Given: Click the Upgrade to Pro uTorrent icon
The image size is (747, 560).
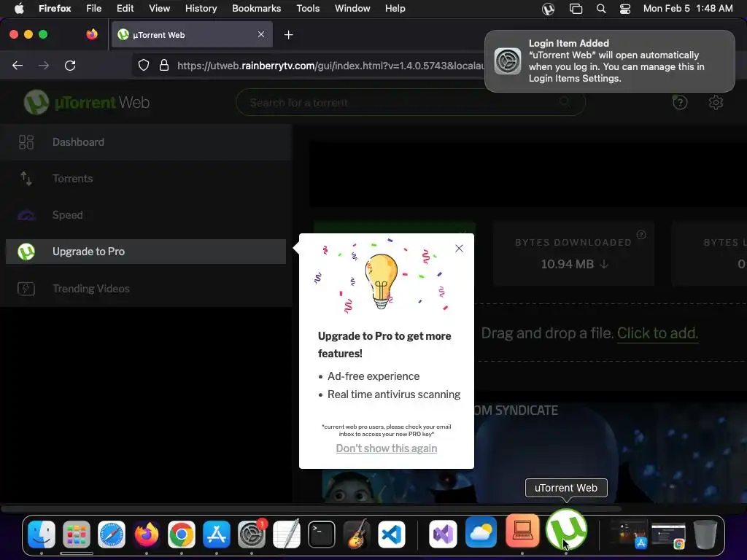Looking at the screenshot, I should (26, 252).
